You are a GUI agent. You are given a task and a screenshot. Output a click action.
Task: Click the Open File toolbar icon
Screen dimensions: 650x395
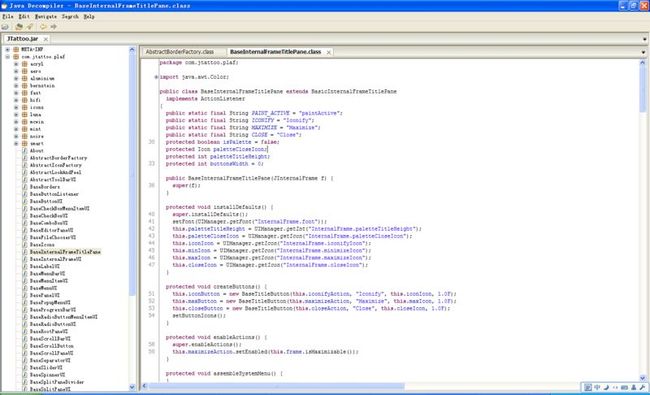(5, 27)
